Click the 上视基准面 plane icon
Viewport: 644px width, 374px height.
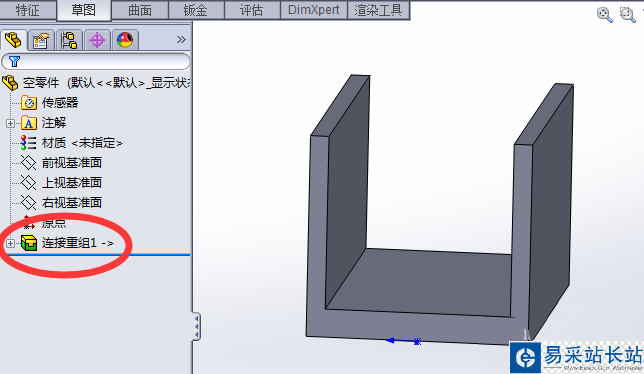click(x=28, y=182)
